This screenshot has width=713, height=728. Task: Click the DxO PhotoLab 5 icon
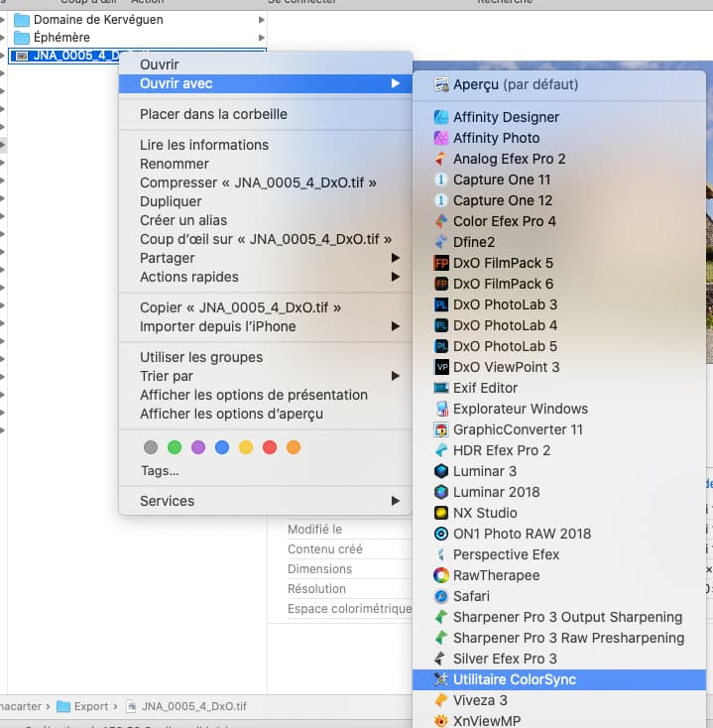click(441, 346)
